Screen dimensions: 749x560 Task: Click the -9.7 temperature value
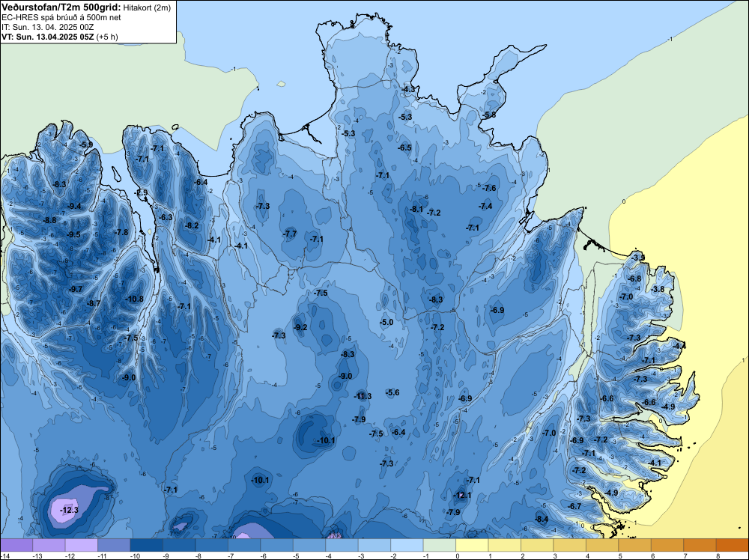(x=76, y=289)
